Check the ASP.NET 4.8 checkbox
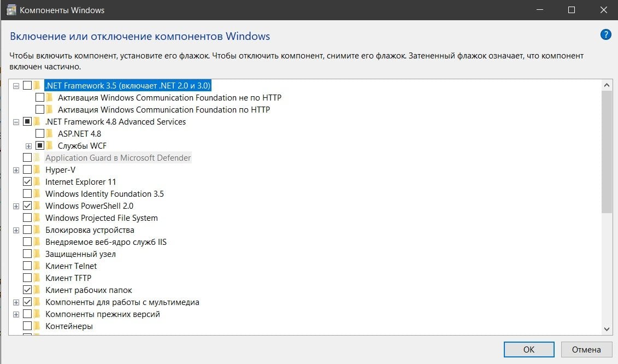Viewport: 618px width, 364px height. tap(40, 134)
